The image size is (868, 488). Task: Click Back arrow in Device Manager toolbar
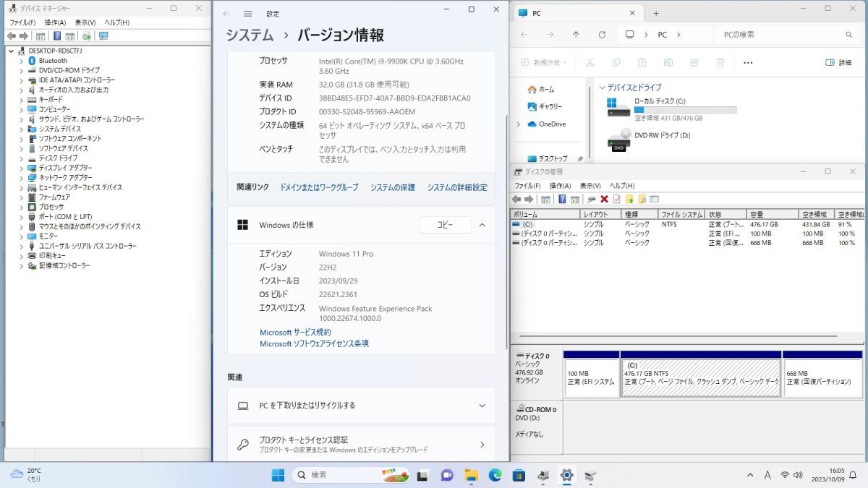pos(11,35)
